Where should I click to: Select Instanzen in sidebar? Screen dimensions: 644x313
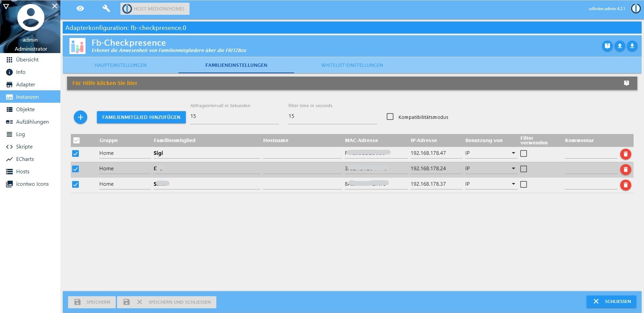pos(30,97)
